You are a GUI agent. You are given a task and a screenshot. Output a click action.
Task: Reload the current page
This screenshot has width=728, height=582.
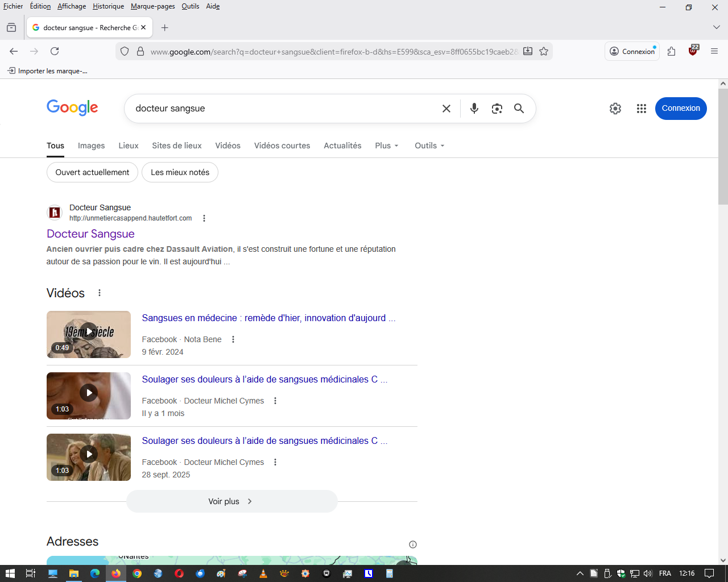pyautogui.click(x=55, y=51)
